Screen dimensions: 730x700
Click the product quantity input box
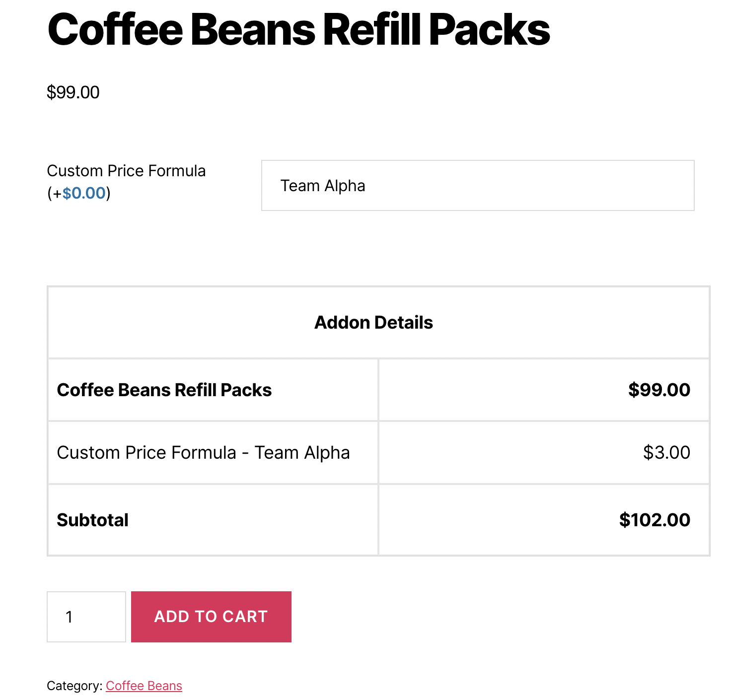[x=86, y=617]
